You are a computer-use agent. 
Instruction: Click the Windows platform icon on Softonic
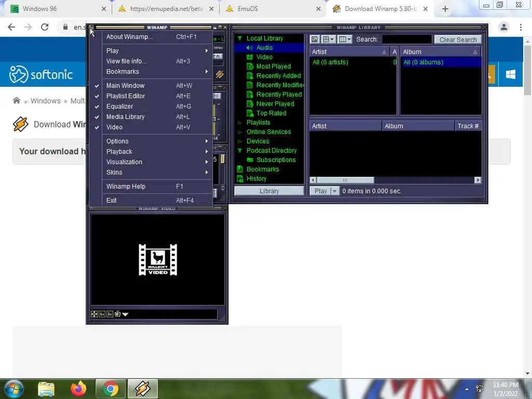pos(511,74)
